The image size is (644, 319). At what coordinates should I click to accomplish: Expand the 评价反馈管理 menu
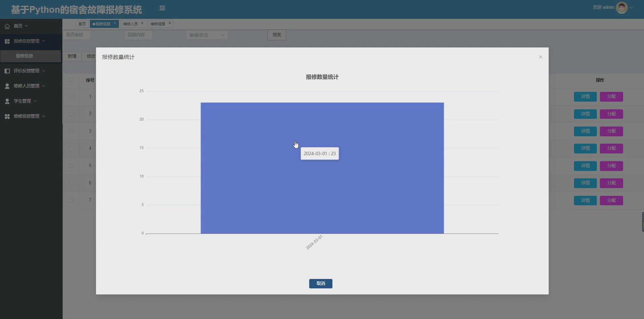pos(31,71)
